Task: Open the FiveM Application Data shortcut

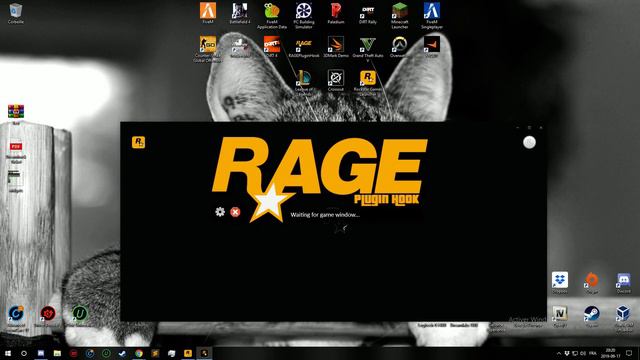Action: [272, 16]
